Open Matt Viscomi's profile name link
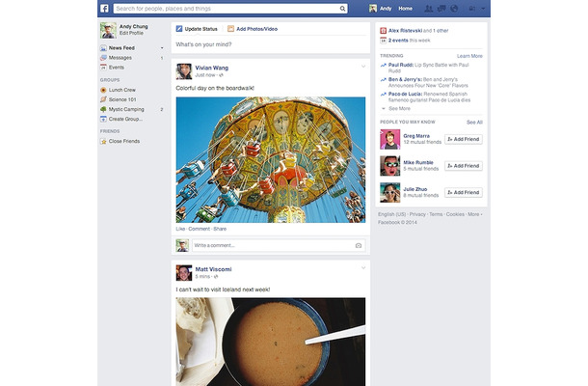 [x=213, y=269]
